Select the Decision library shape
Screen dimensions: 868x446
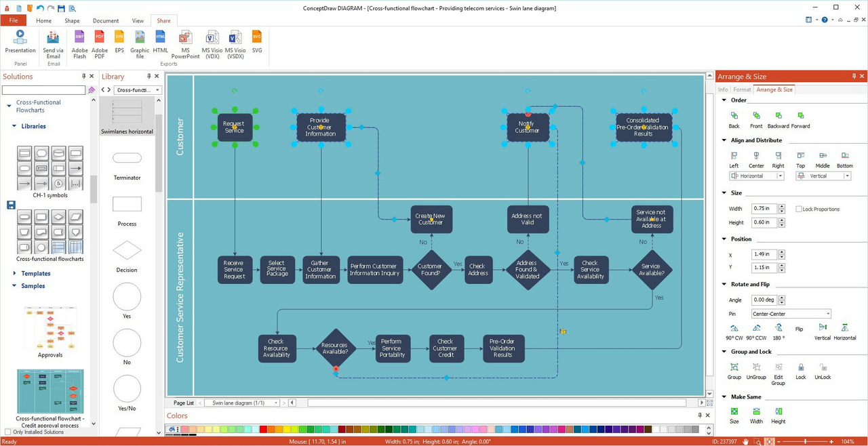pos(127,256)
